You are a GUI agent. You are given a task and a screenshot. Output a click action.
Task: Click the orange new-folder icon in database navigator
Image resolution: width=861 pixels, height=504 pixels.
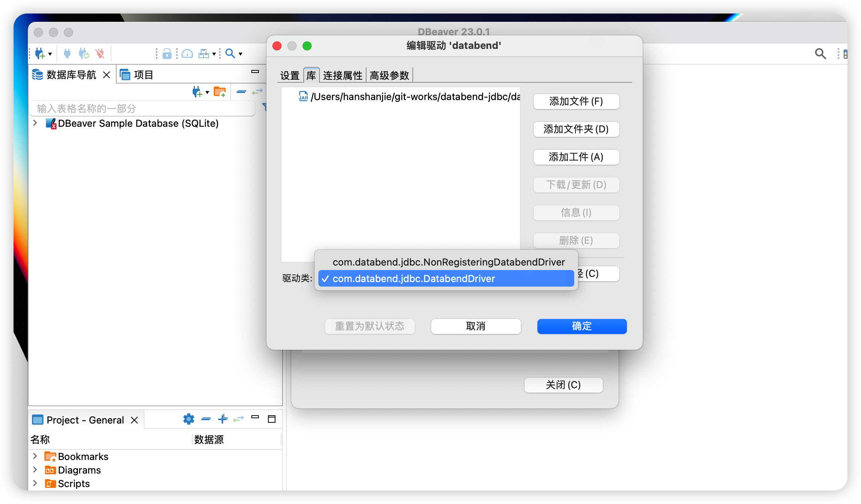point(220,91)
